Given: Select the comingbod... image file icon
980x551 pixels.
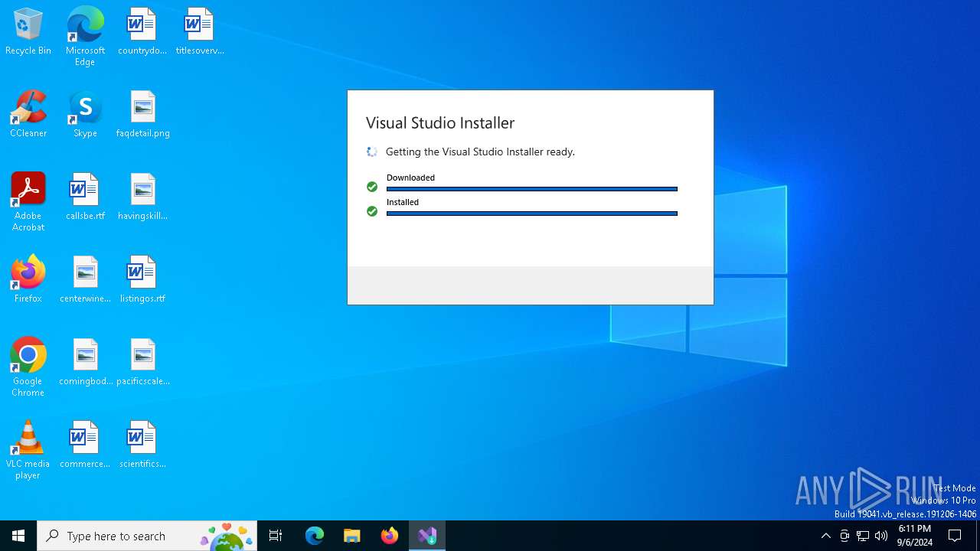Looking at the screenshot, I should click(85, 362).
